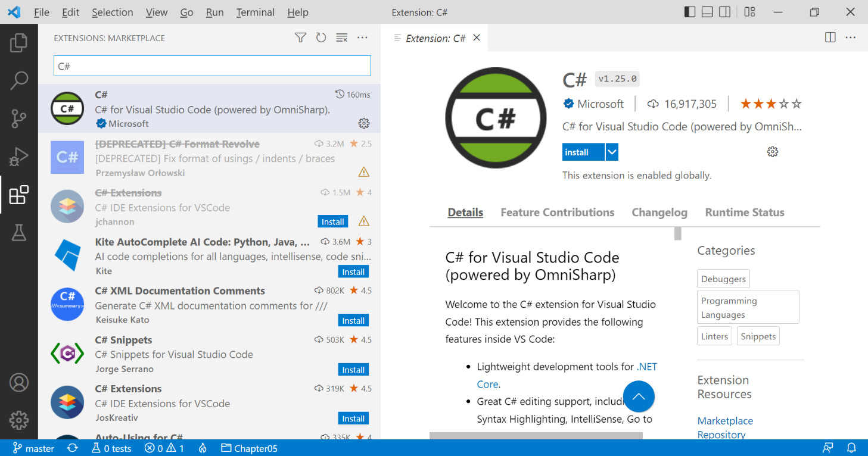Select the Linters category tag
Viewport: 868px width, 456px height.
pyautogui.click(x=714, y=336)
